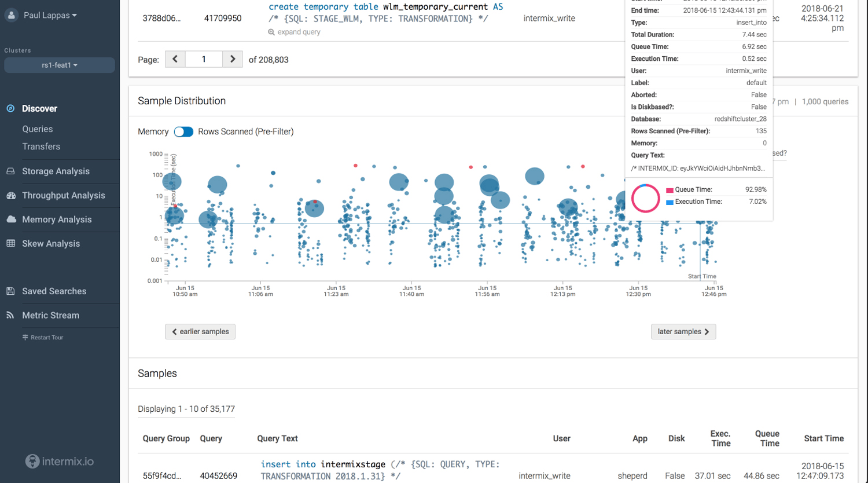Click the Exec. Time column header

point(720,438)
